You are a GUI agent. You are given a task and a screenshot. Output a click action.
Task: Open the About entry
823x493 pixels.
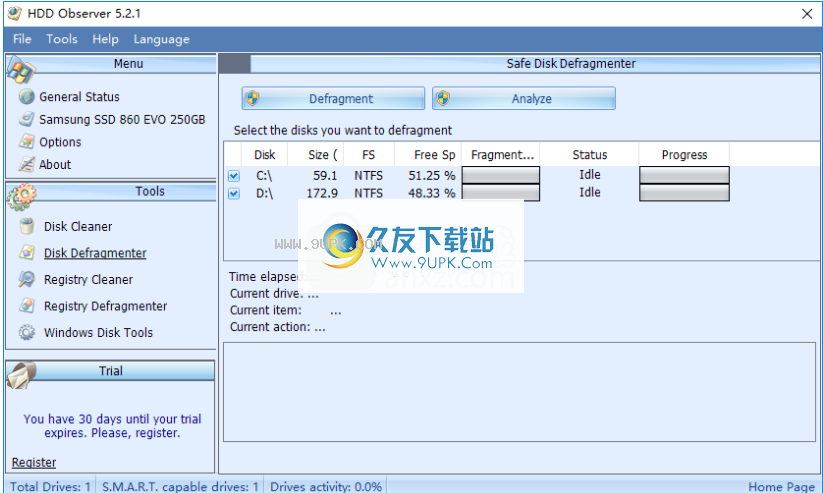point(55,164)
